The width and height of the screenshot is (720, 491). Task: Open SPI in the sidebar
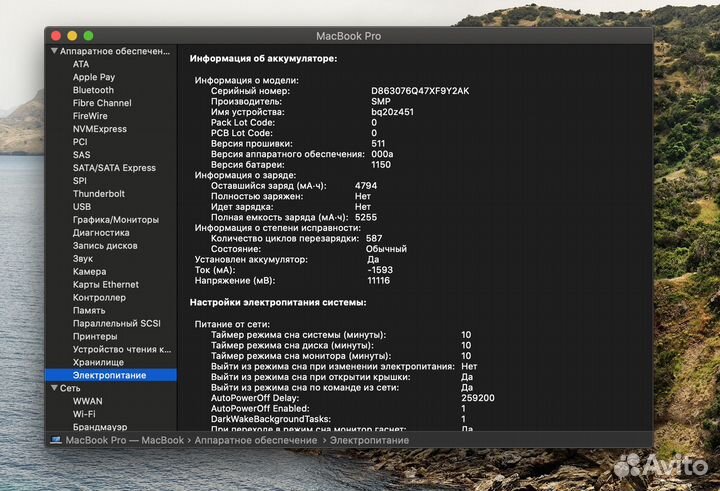point(79,181)
